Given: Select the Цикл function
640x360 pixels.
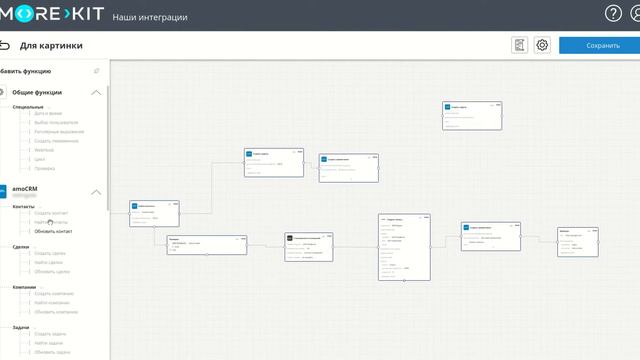Looking at the screenshot, I should (40, 159).
